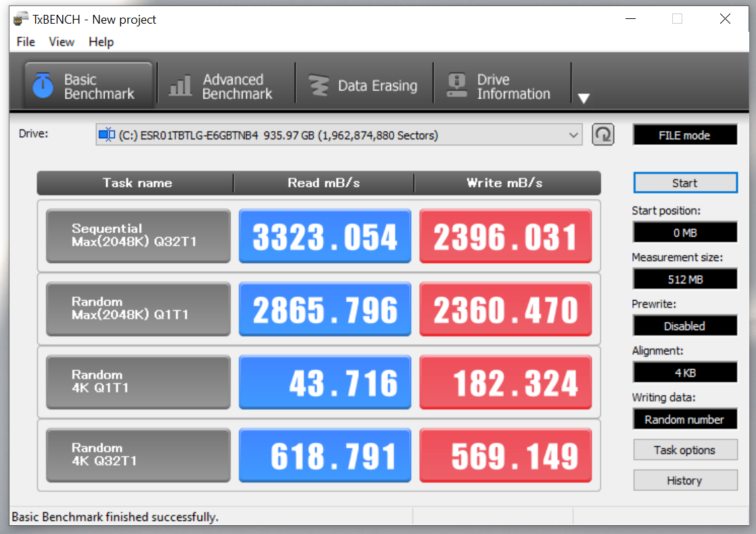Image resolution: width=756 pixels, height=534 pixels.
Task: Click the refresh drive list icon
Action: pos(603,135)
